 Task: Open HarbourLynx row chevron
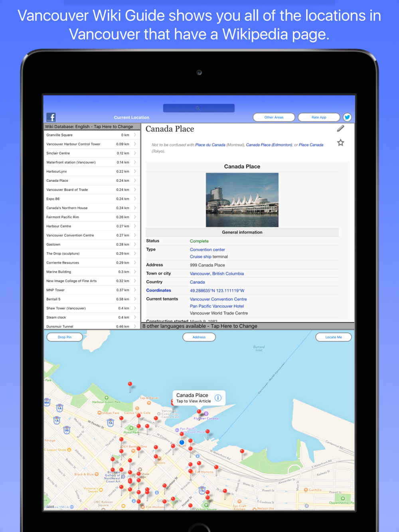[x=135, y=171]
